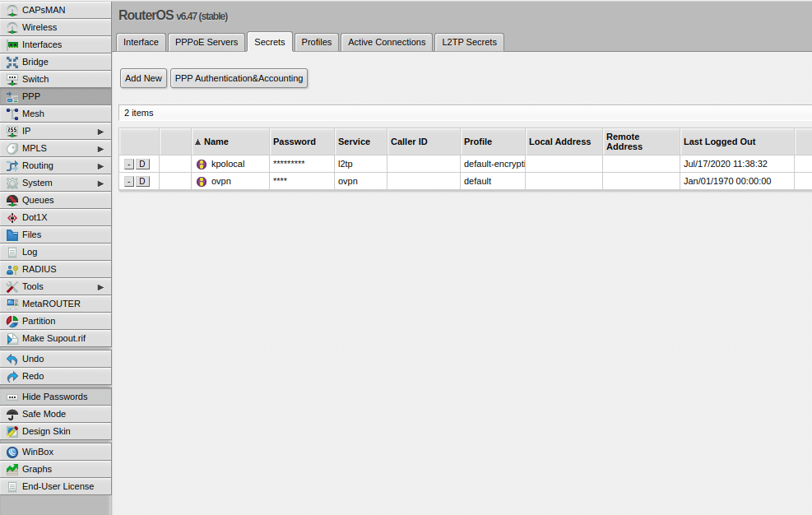Screen dimensions: 812x515
Task: Open the ovpn secret entry
Action: 220,181
